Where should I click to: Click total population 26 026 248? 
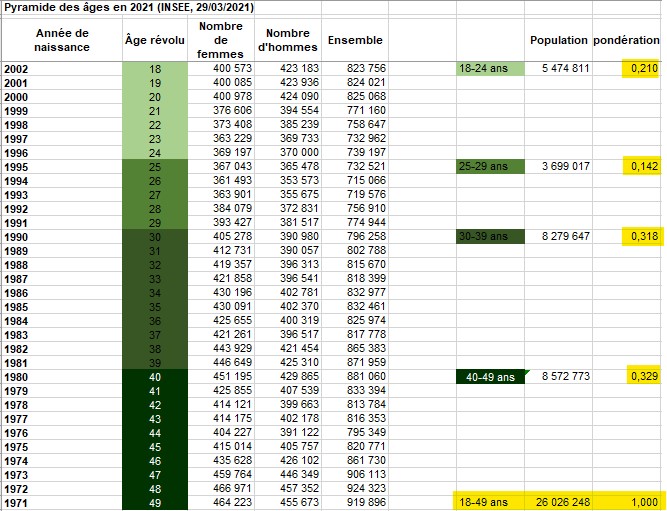point(559,502)
